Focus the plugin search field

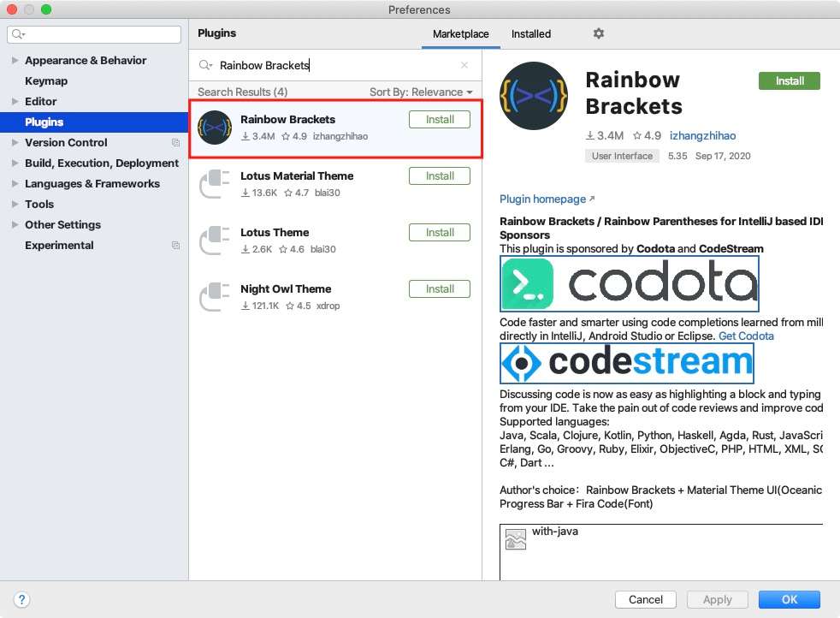tap(335, 65)
